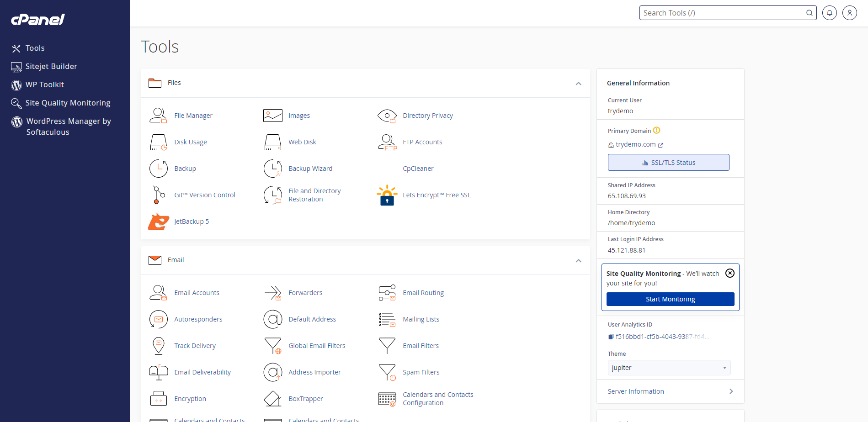
Task: Open the Directory Privacy eye icon
Action: pos(387,116)
